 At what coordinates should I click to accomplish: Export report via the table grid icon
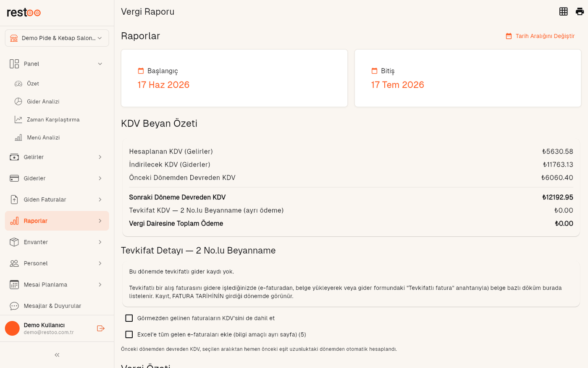[564, 12]
